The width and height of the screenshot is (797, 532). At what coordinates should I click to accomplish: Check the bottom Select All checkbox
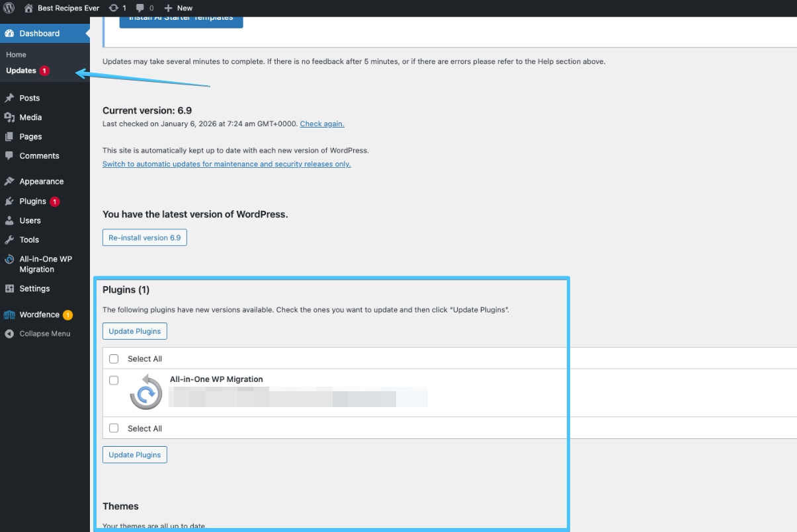point(114,428)
